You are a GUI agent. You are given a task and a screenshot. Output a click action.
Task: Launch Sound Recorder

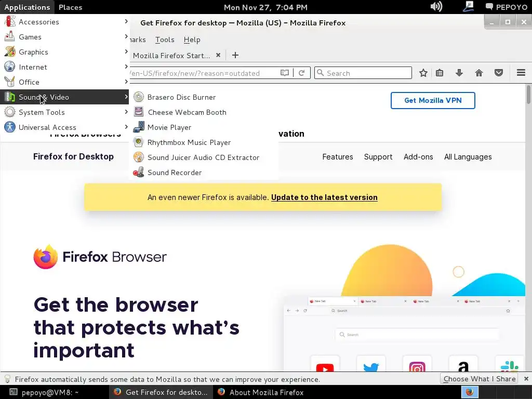(204, 172)
